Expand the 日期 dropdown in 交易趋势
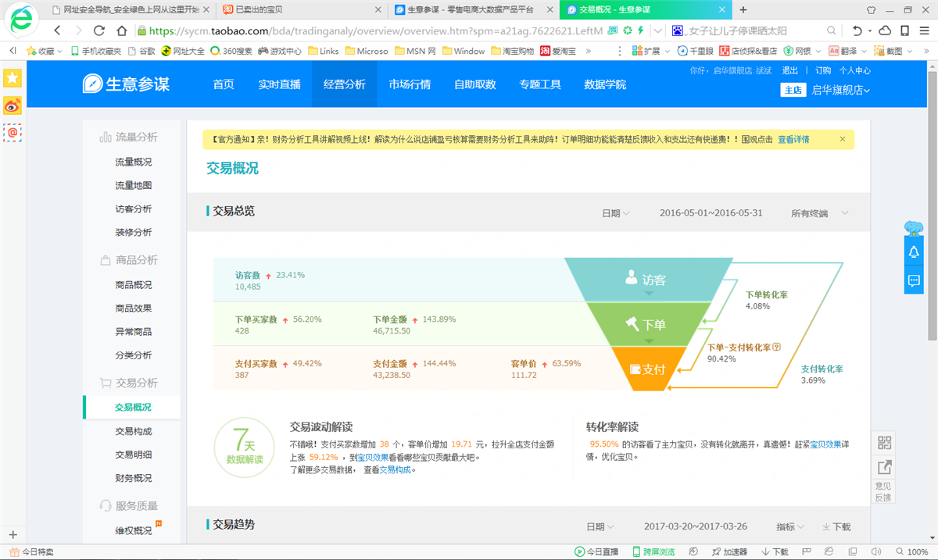 pyautogui.click(x=600, y=527)
